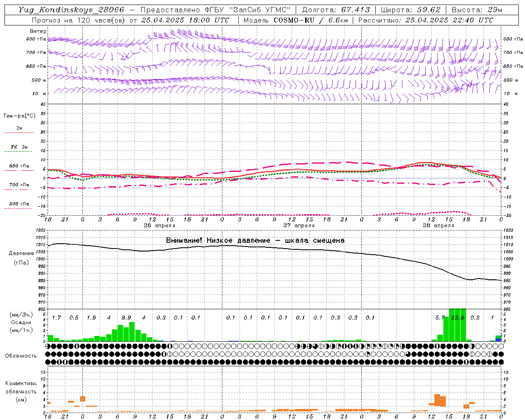Select the 'Модель COSMO-RU / 6.6км' text

point(296,20)
